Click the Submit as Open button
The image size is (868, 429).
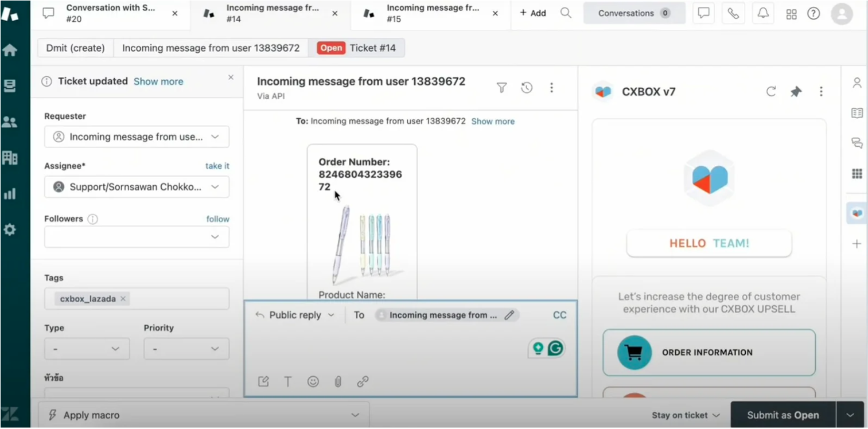click(783, 415)
